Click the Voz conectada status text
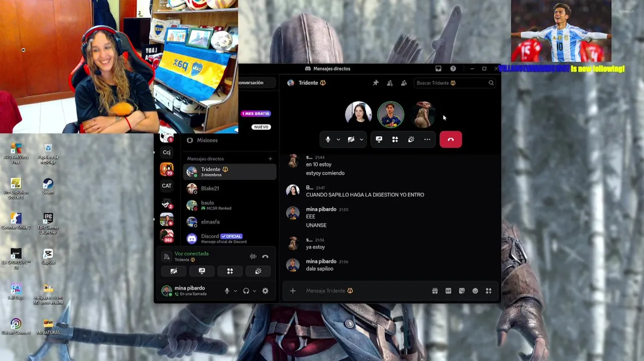Viewport: 644px width, 361px height. pos(191,254)
